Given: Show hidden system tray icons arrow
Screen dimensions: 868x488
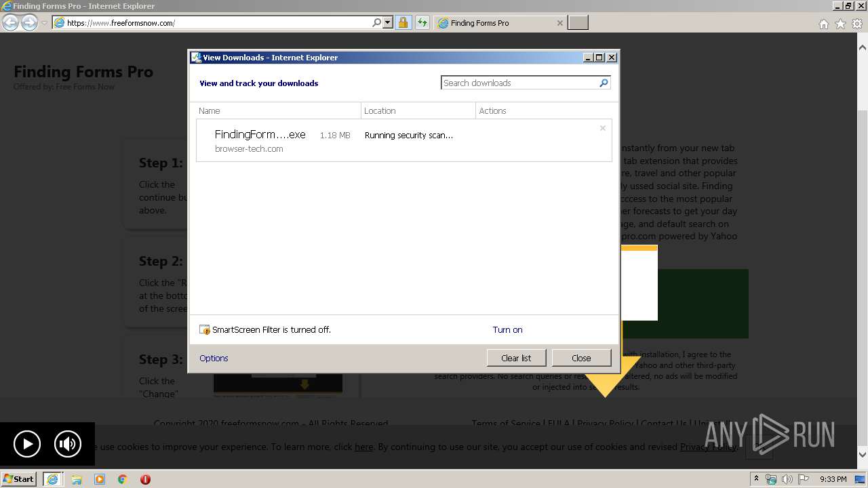Looking at the screenshot, I should tap(756, 479).
